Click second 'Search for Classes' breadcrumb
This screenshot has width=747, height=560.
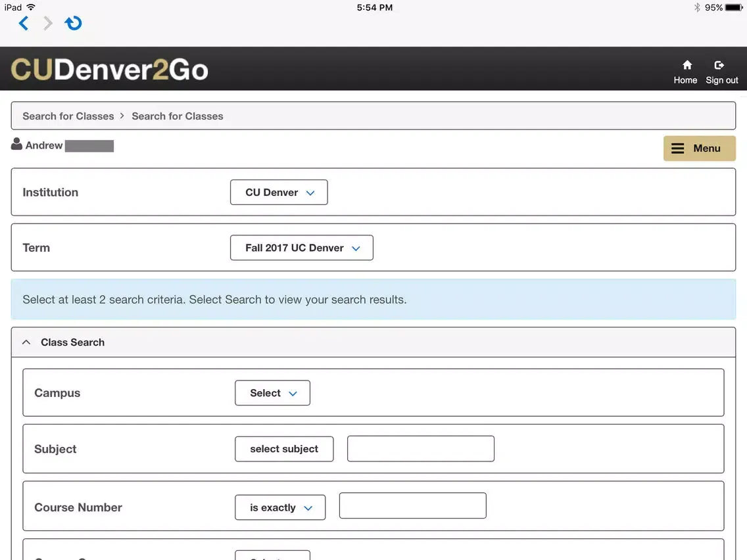(178, 116)
